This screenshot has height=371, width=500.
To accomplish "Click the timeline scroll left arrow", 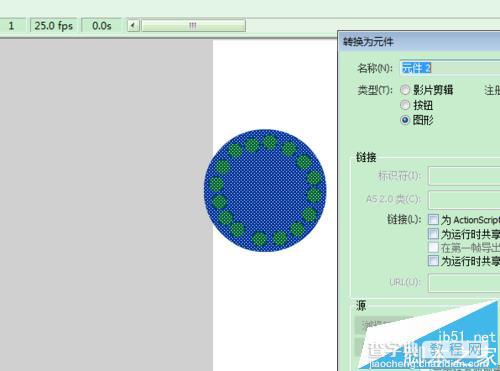I will tap(133, 25).
